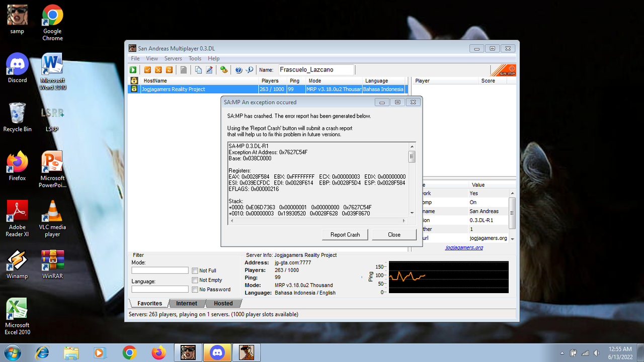Open Windows Explorer from the taskbar

pyautogui.click(x=71, y=352)
